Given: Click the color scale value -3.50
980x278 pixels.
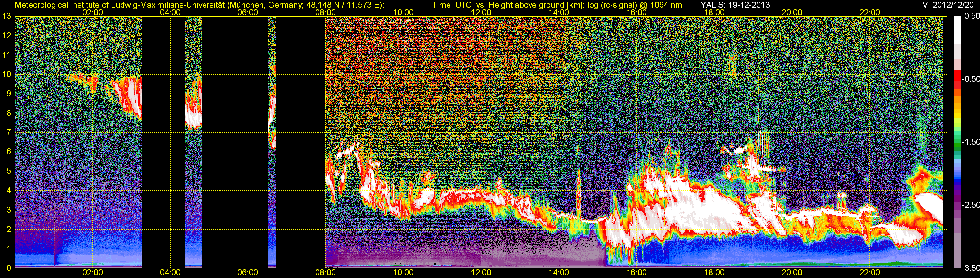Looking at the screenshot, I should pos(971,268).
